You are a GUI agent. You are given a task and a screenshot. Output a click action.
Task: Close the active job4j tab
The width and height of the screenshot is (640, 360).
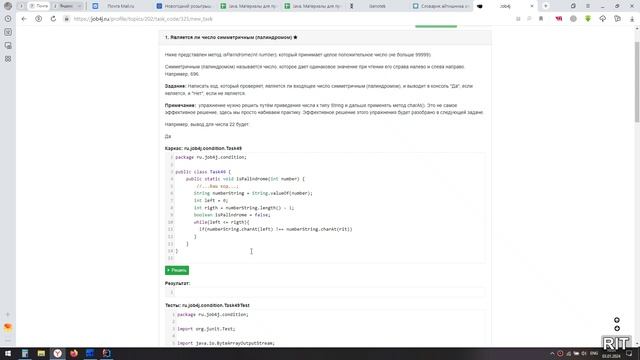531,6
